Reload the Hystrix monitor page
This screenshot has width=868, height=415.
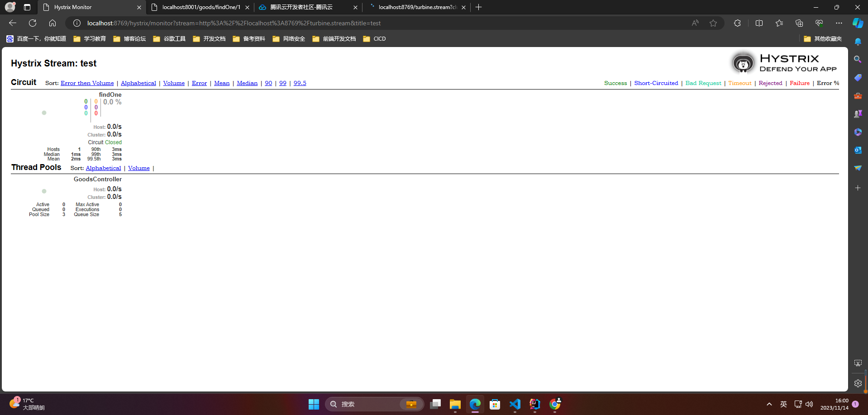tap(33, 23)
